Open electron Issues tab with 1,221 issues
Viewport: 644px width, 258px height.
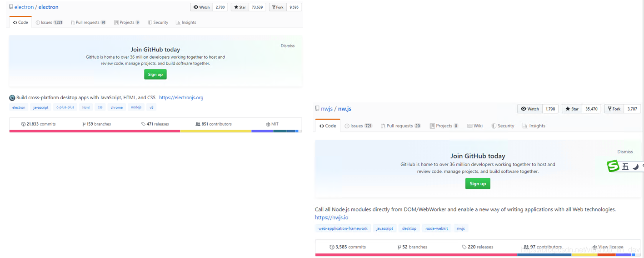coord(50,22)
